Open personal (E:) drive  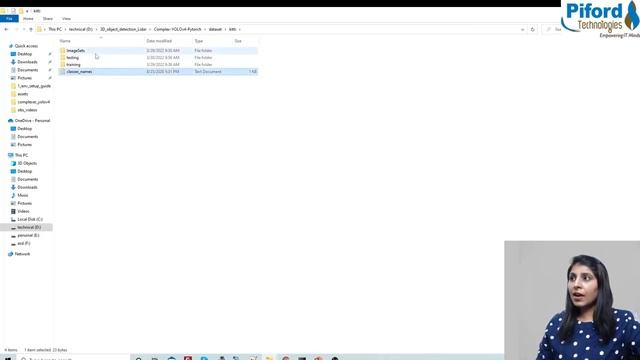pos(28,236)
